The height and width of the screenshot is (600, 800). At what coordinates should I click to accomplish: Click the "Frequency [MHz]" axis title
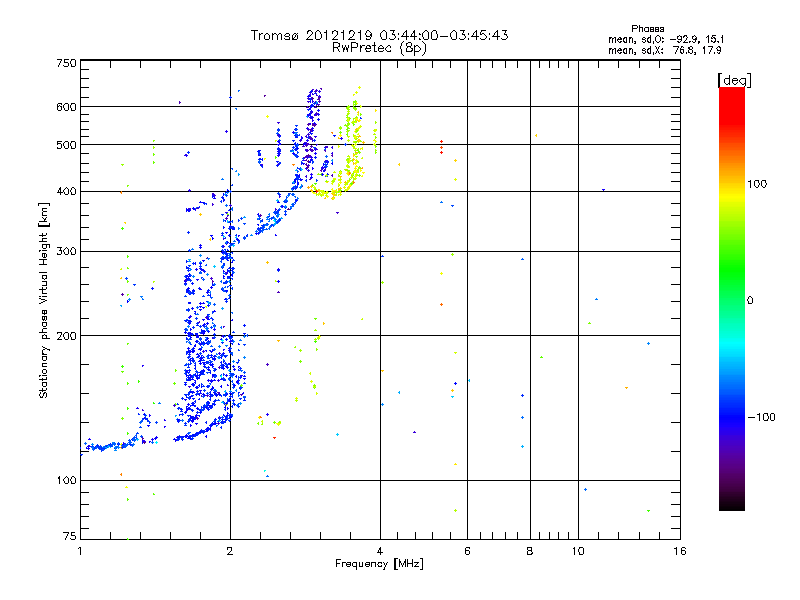379,564
